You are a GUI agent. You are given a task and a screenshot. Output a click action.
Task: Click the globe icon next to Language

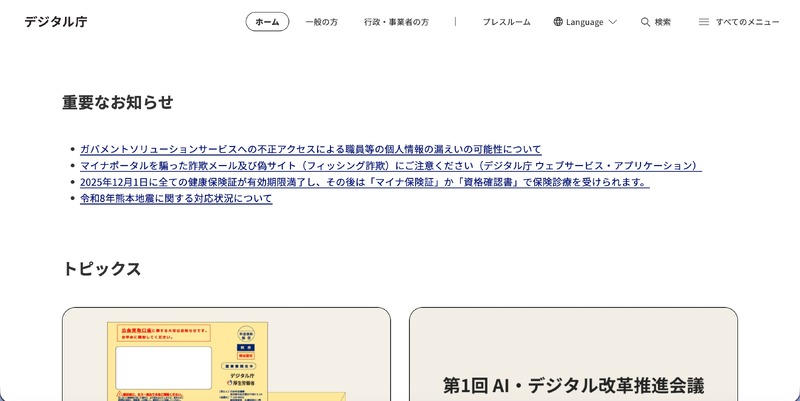coord(558,22)
